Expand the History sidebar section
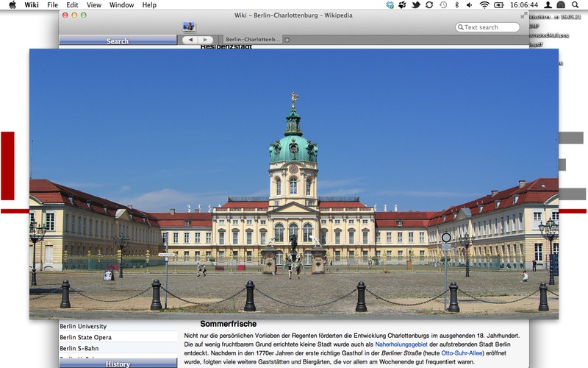The height and width of the screenshot is (368, 588). pos(118,364)
